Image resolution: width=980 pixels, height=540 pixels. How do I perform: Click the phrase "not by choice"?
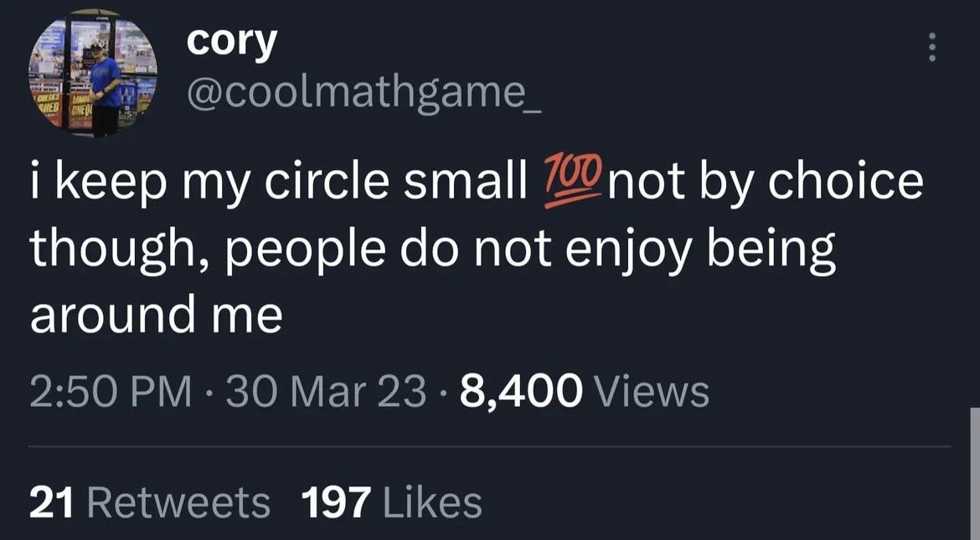point(766,184)
